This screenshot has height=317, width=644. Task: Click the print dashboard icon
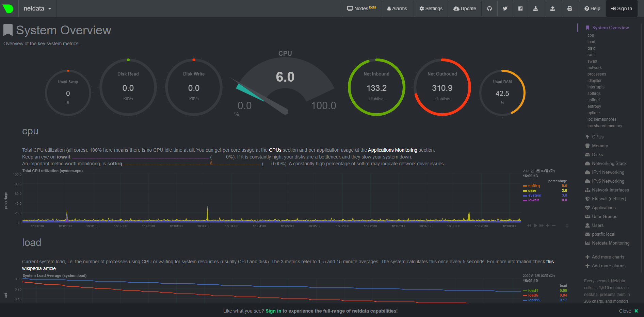pyautogui.click(x=570, y=9)
